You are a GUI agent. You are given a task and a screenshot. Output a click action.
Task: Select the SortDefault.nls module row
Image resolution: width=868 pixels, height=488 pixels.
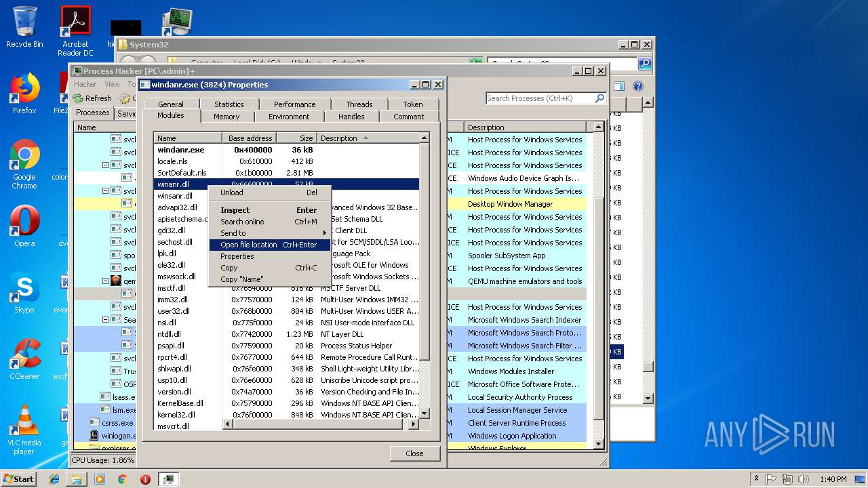(286, 173)
